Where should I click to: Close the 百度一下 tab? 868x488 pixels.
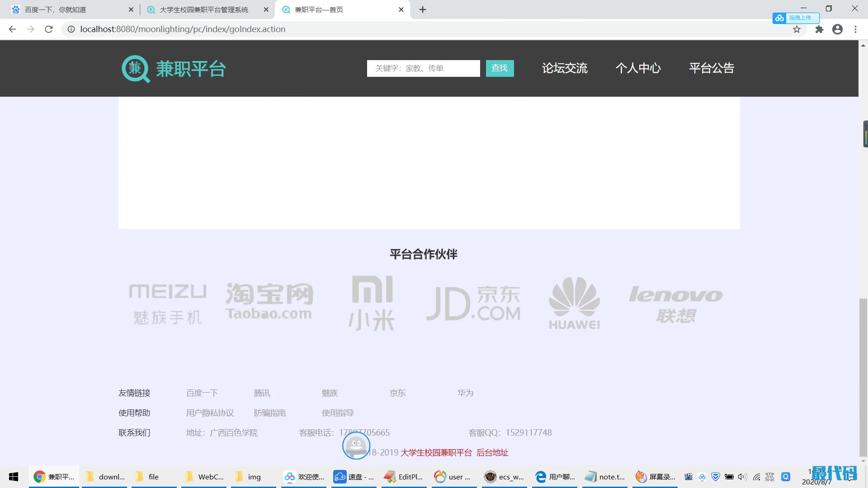click(131, 9)
